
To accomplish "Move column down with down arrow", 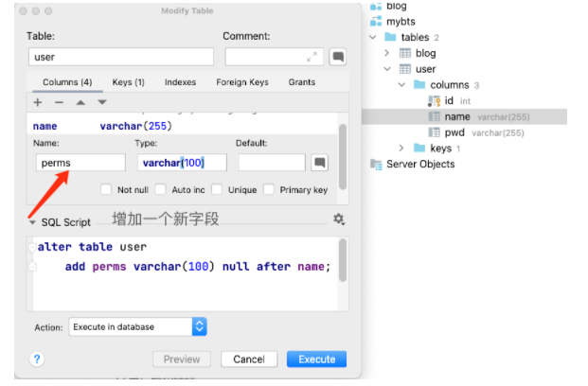I will [x=102, y=102].
